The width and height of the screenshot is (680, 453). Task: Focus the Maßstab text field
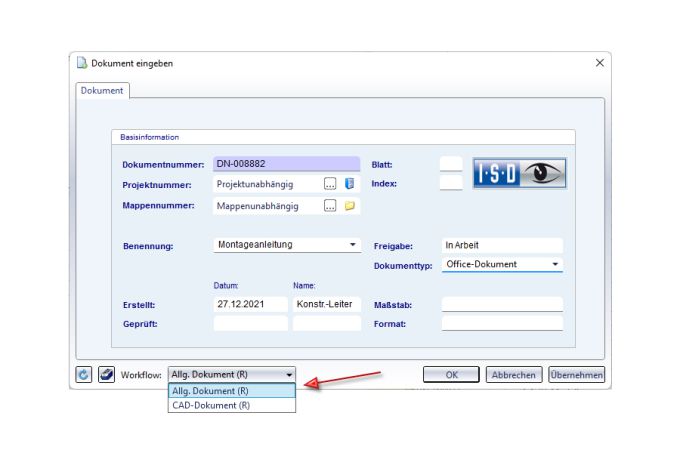pyautogui.click(x=502, y=304)
